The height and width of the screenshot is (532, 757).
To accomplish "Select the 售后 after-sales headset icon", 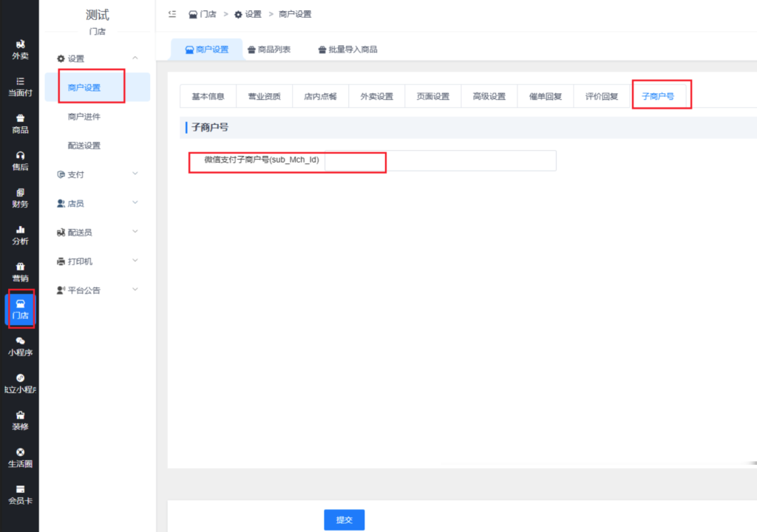I will pyautogui.click(x=20, y=160).
